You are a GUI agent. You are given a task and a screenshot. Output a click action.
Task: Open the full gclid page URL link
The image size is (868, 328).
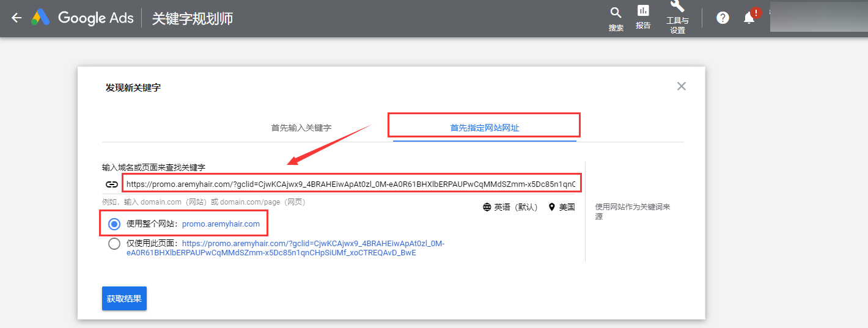coord(285,248)
